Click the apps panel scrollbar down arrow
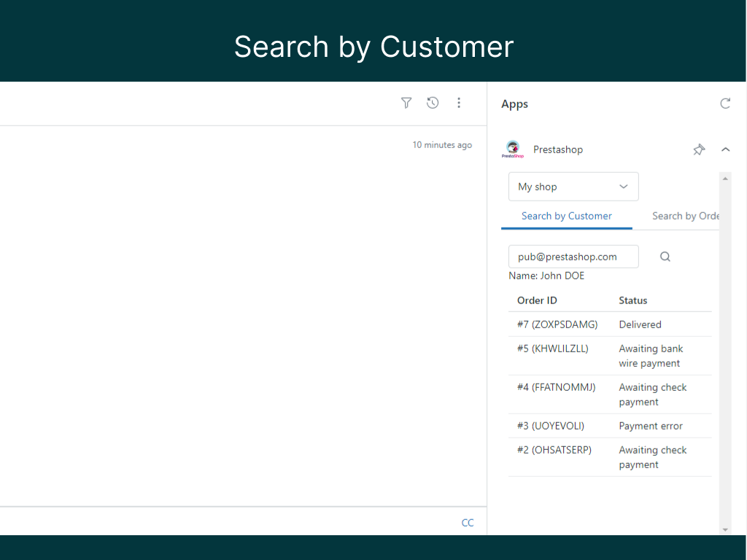The width and height of the screenshot is (747, 560). [x=725, y=529]
